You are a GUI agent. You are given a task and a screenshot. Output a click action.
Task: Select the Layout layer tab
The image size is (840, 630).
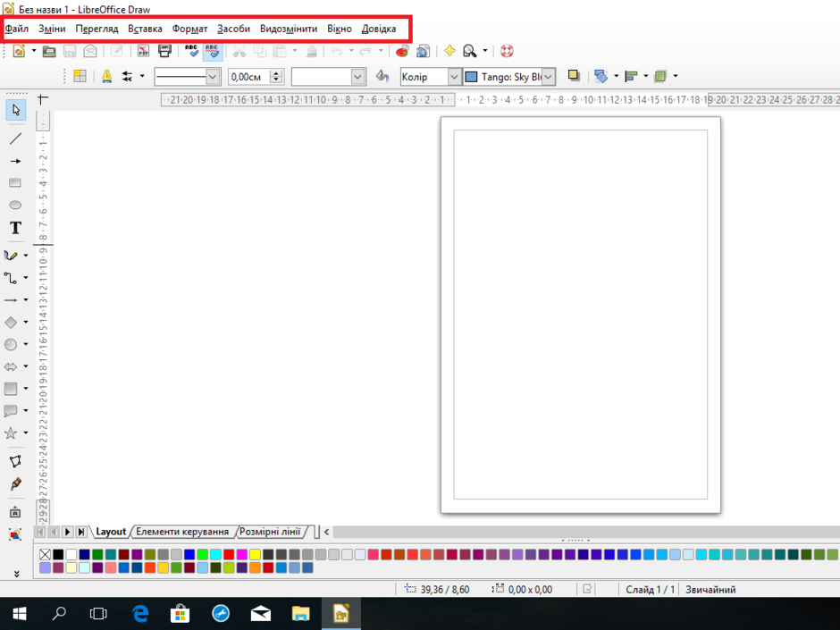click(110, 532)
